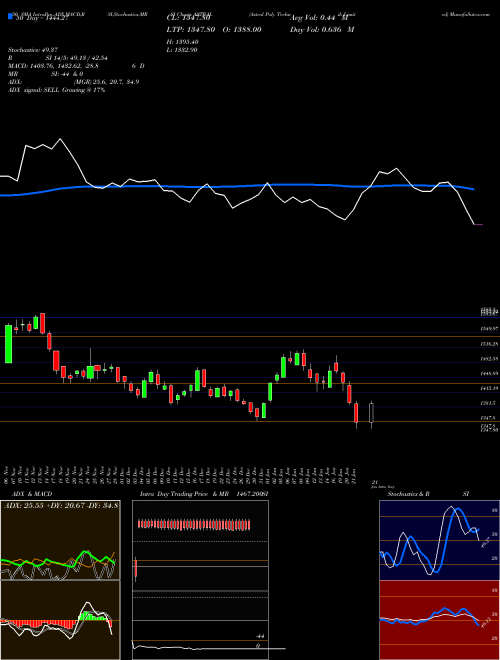This screenshot has width=500, height=660.
Task: Click the blue 50 Day SMA legend square
Action: (10, 17)
